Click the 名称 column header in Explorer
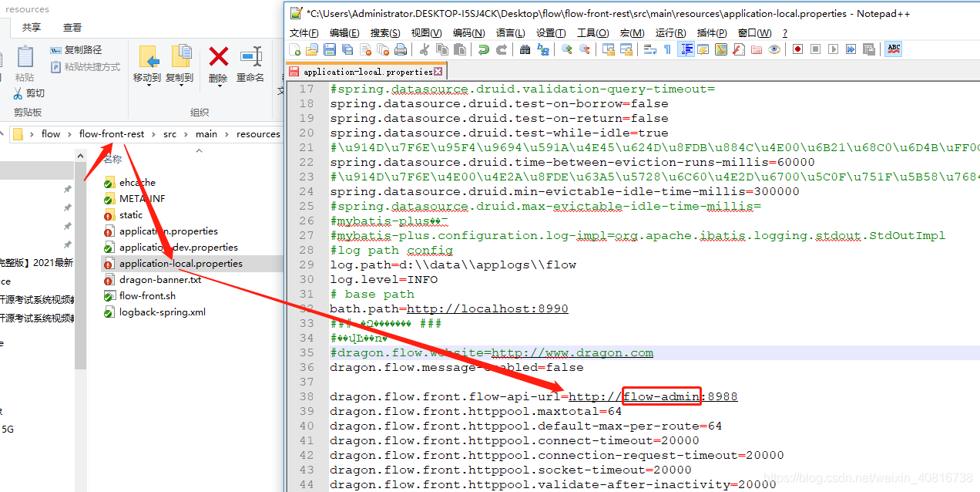 click(113, 159)
